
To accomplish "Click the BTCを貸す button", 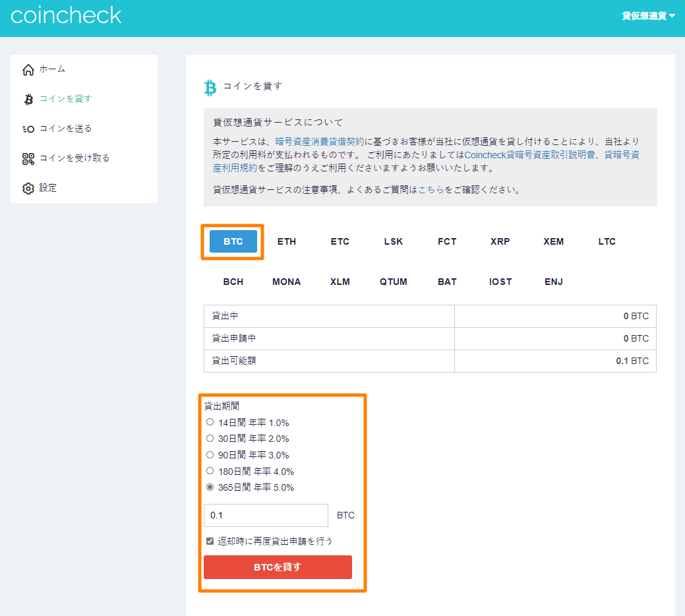I will [278, 567].
